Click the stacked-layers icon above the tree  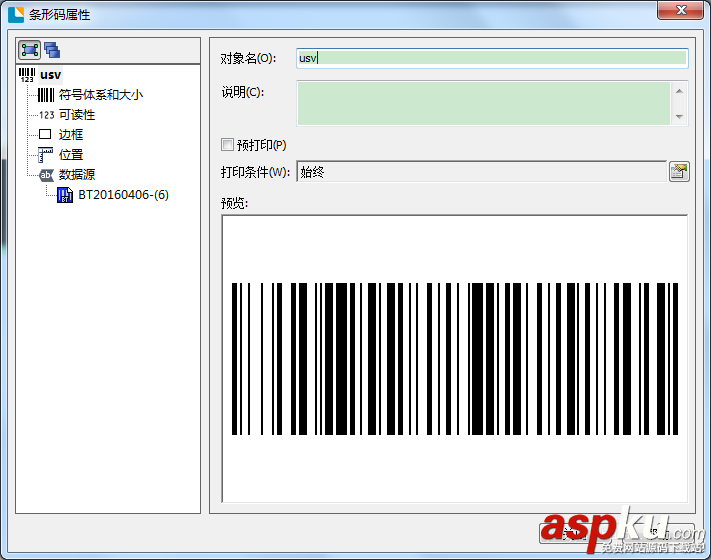point(52,50)
